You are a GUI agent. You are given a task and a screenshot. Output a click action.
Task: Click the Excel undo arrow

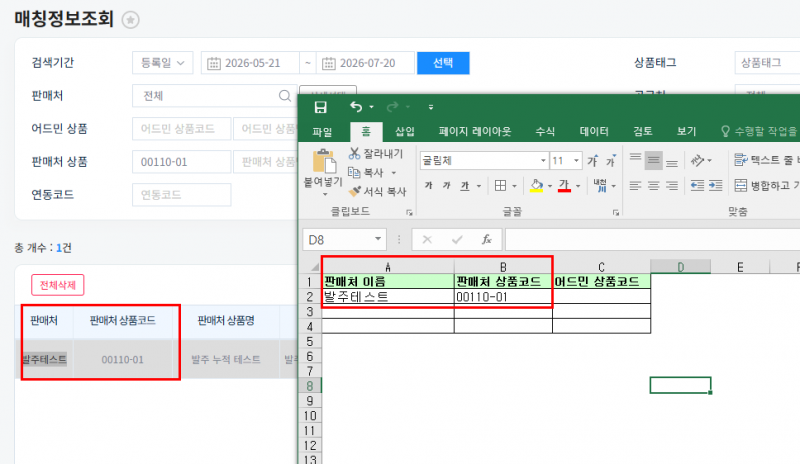(356, 107)
